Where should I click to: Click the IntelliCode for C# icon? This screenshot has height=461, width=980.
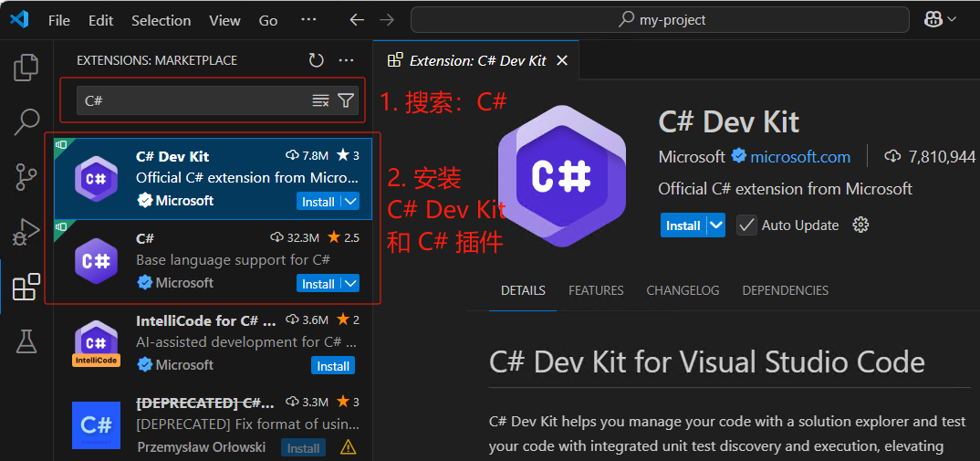point(96,342)
